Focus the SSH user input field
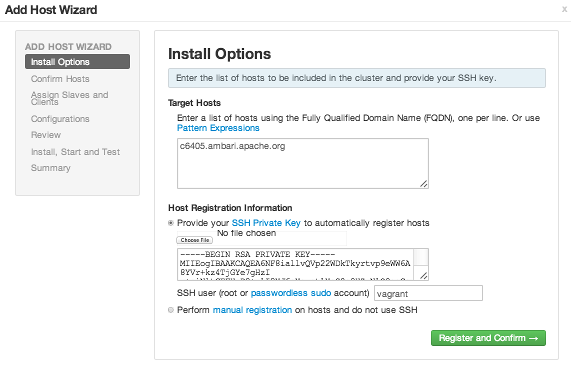571x367 pixels. (x=428, y=293)
